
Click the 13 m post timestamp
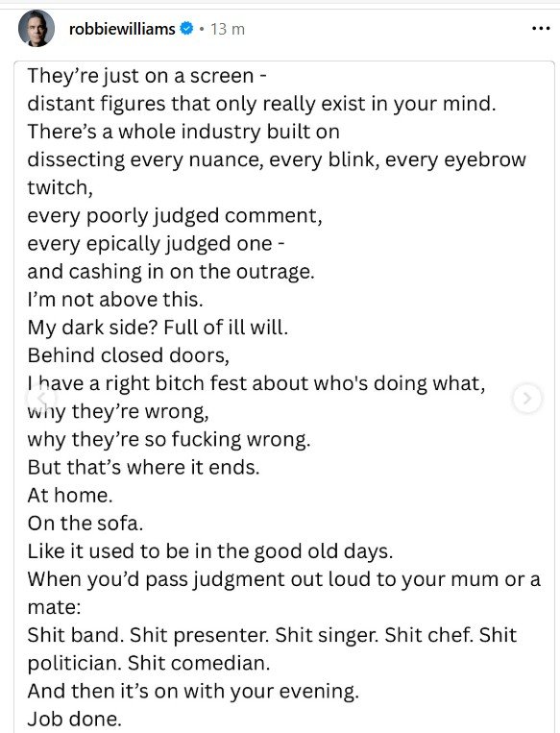tap(228, 29)
